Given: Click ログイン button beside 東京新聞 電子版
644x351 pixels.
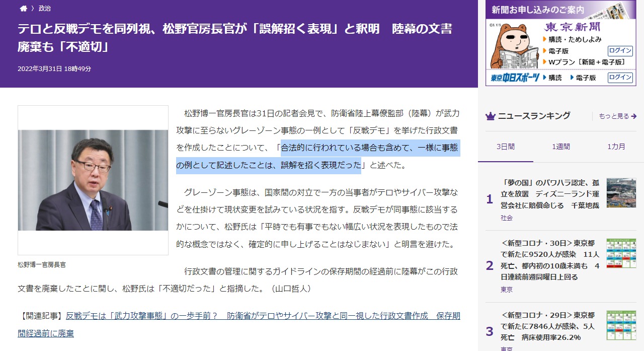Looking at the screenshot, I should click(x=620, y=50).
